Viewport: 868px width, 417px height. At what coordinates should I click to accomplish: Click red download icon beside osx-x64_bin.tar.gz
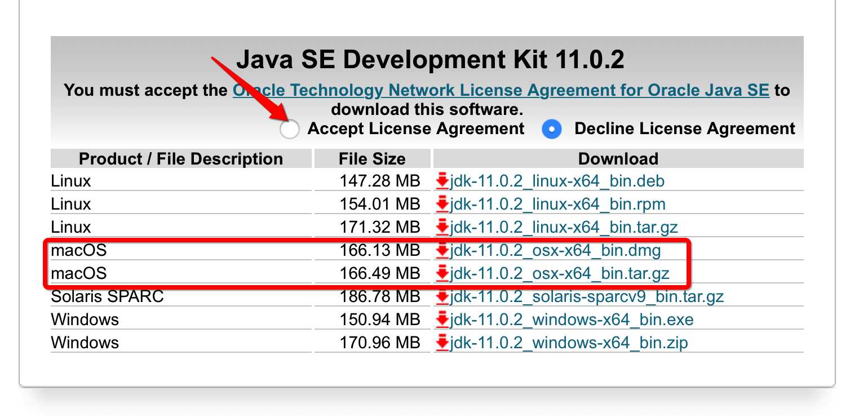click(x=442, y=274)
